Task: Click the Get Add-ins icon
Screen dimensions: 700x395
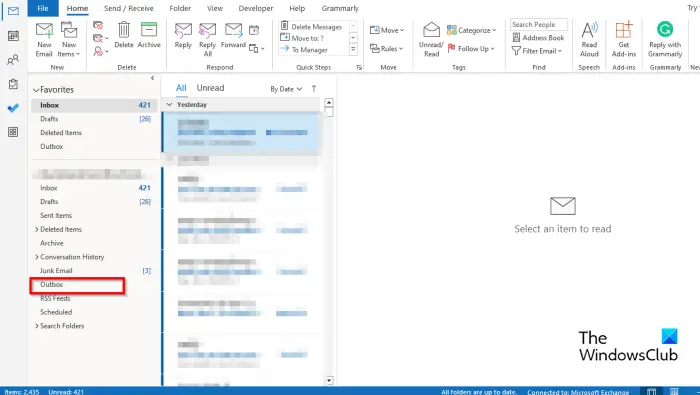Action: coord(624,39)
